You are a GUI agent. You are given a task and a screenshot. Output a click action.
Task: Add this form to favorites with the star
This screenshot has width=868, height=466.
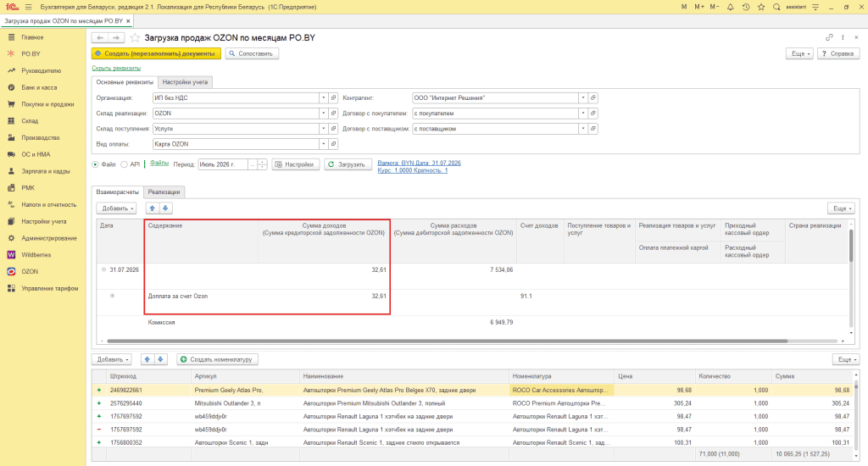coord(135,37)
